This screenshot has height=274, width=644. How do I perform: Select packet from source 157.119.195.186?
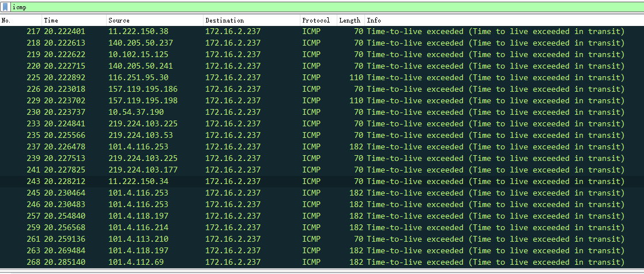click(322, 89)
